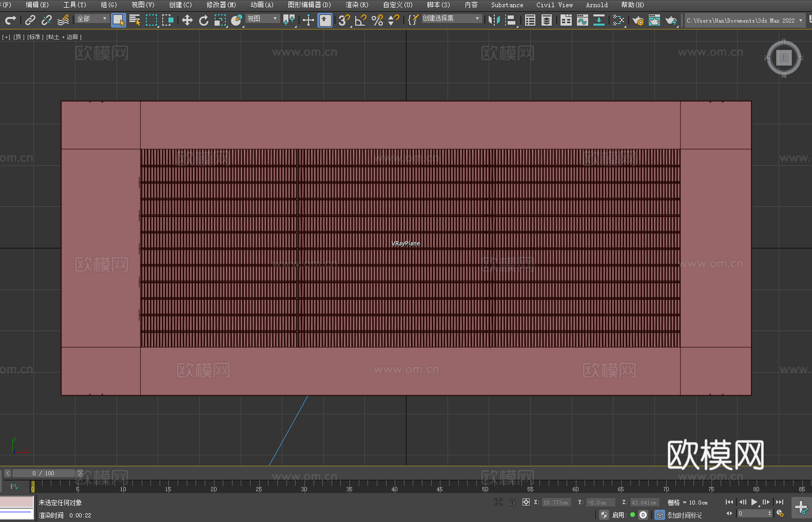Click the Align tool icon
812x522 pixels.
click(511, 20)
